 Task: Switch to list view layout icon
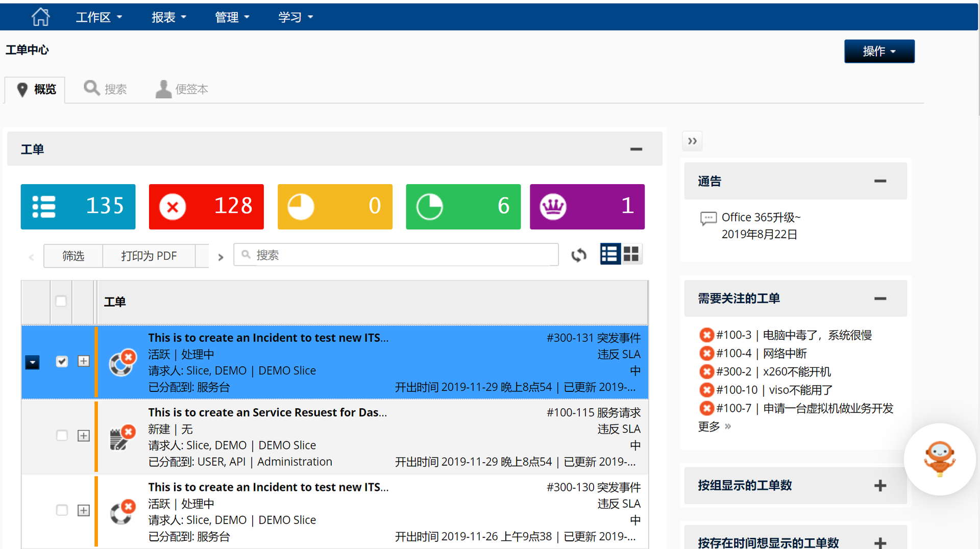610,254
